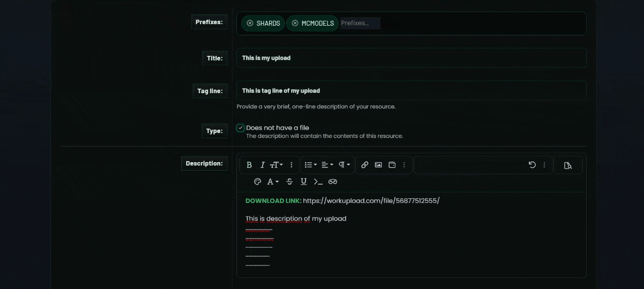The width and height of the screenshot is (644, 289).
Task: Remove the MCMODELS prefix tag
Action: click(295, 23)
